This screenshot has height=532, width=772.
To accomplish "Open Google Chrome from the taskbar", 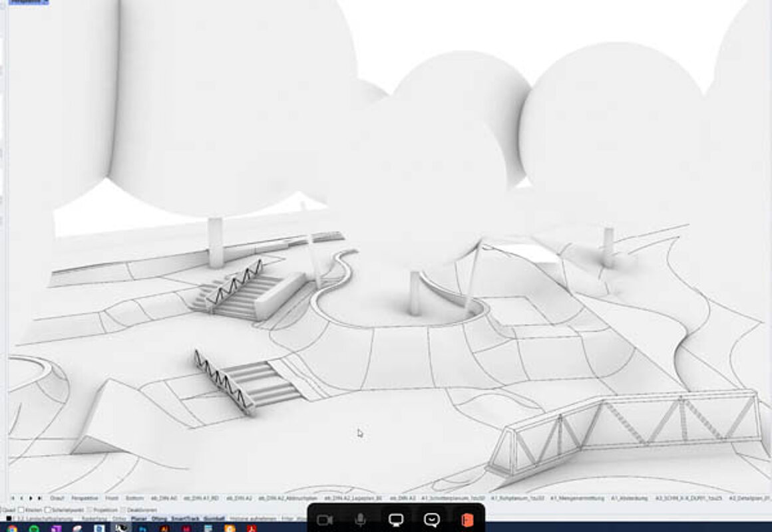I will click(12, 529).
